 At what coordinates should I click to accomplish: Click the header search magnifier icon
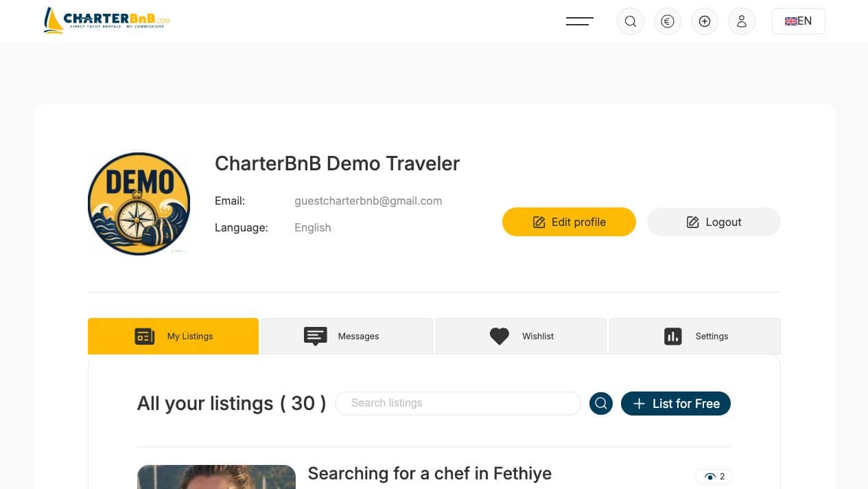pos(631,21)
